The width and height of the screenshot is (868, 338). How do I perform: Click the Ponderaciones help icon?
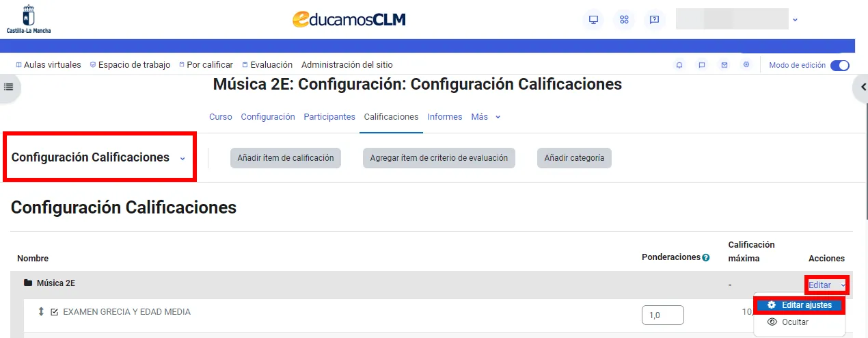706,258
